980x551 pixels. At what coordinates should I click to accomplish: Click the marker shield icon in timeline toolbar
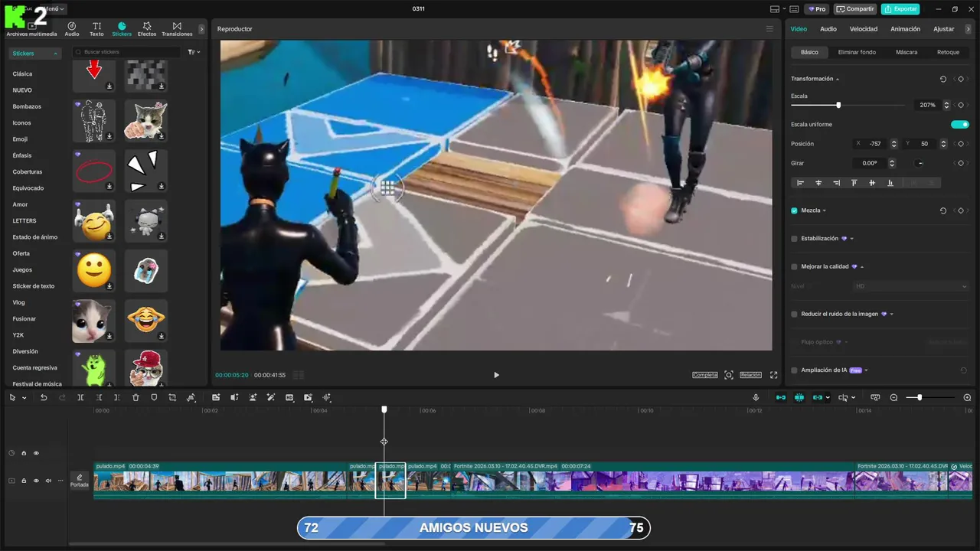pos(154,397)
